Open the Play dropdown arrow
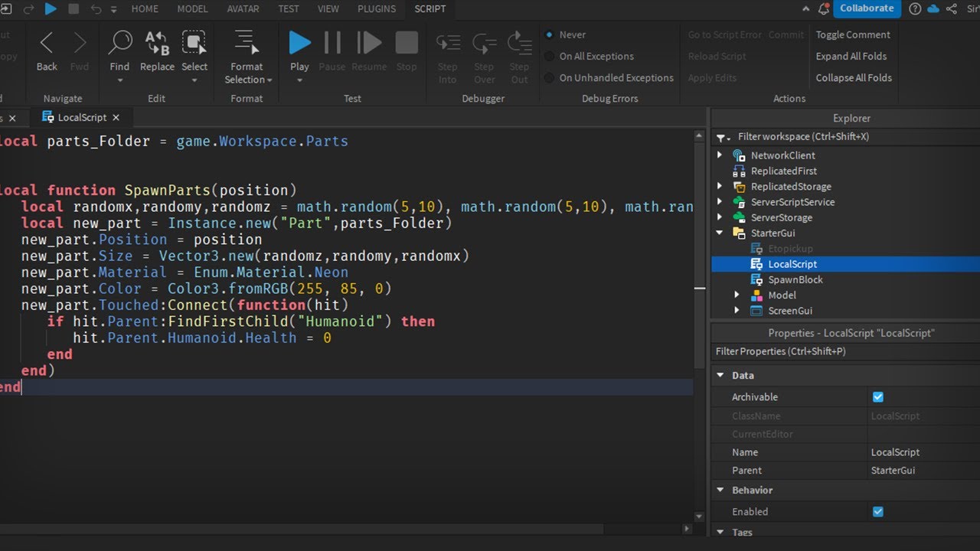The height and width of the screenshot is (551, 980). coord(299,80)
